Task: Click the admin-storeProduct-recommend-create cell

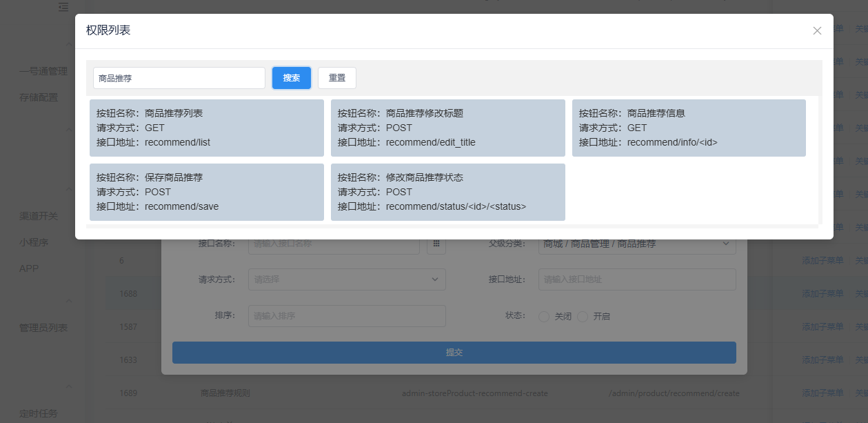Action: pyautogui.click(x=475, y=393)
